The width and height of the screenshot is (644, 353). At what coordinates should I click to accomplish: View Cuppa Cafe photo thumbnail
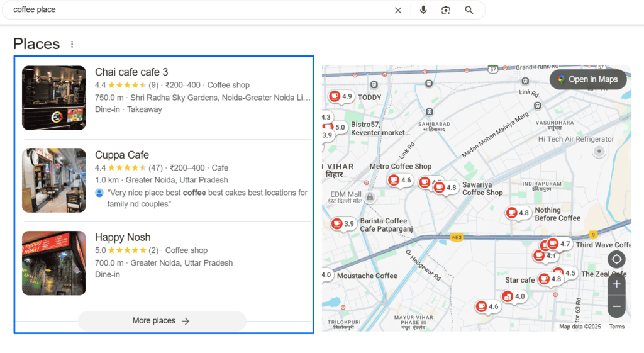(54, 181)
